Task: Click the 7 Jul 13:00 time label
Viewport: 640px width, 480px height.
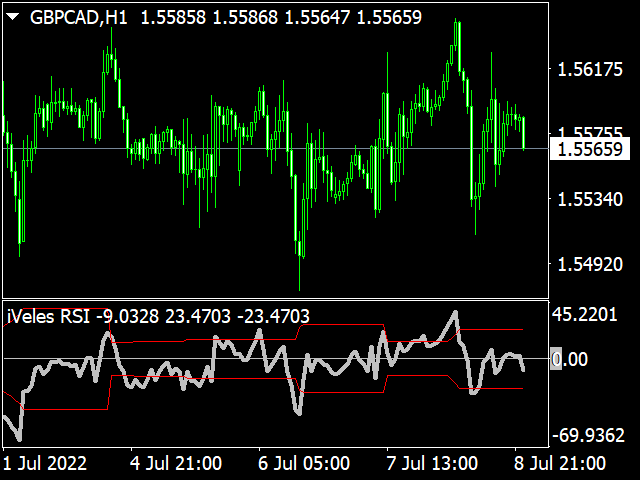Action: coord(432,464)
